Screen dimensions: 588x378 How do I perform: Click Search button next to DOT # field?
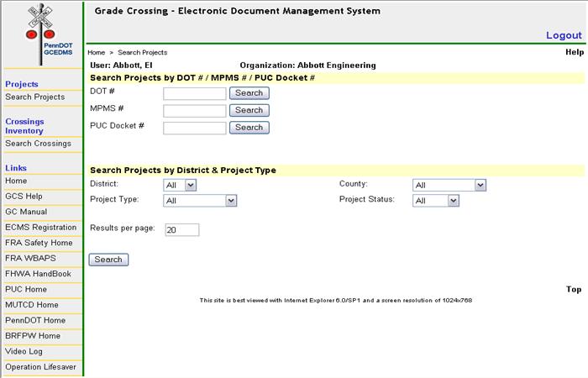point(249,93)
